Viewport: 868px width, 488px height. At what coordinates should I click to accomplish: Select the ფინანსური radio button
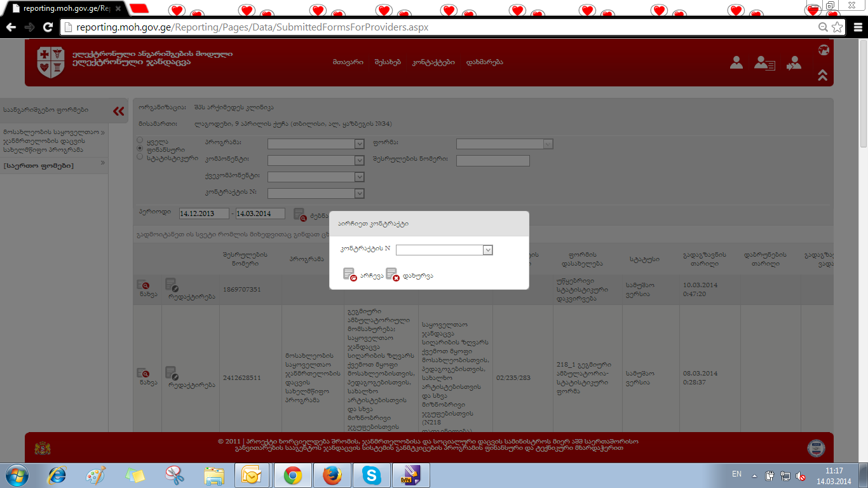[140, 148]
